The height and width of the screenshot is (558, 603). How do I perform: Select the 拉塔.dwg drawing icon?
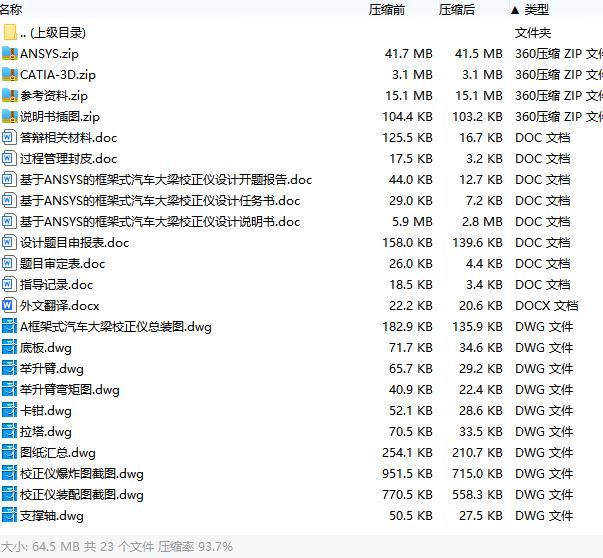[x=9, y=431]
